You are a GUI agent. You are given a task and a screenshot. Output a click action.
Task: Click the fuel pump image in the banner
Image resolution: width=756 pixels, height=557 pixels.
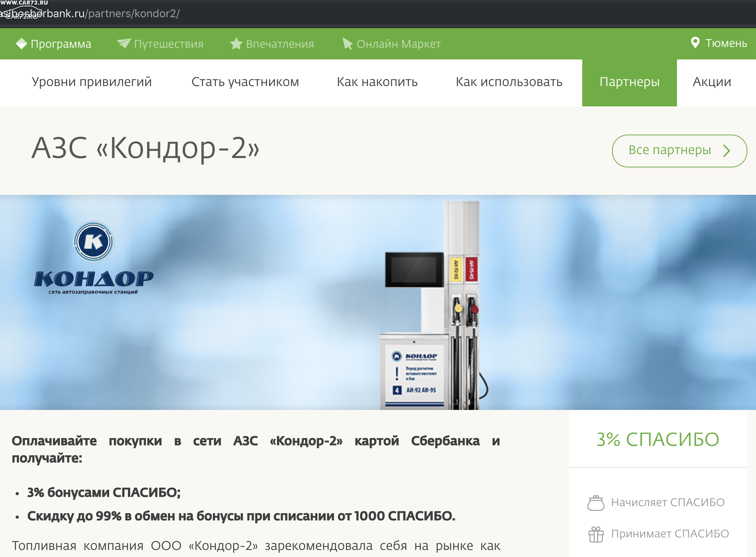(x=434, y=305)
